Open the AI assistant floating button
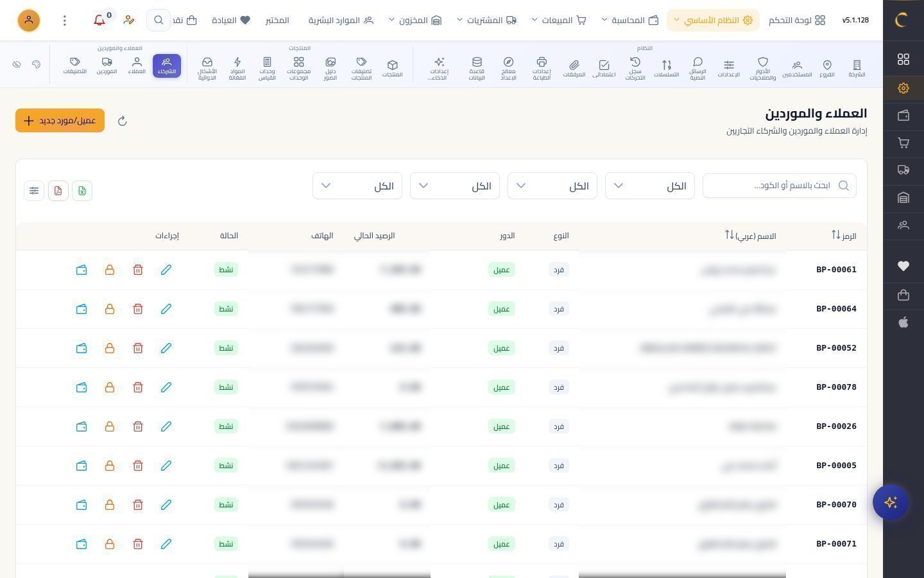Image resolution: width=924 pixels, height=578 pixels. 891,502
